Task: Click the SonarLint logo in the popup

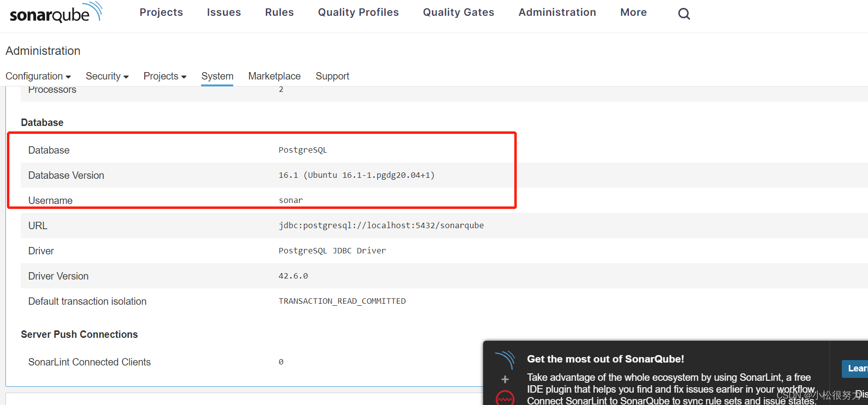Action: [x=505, y=360]
